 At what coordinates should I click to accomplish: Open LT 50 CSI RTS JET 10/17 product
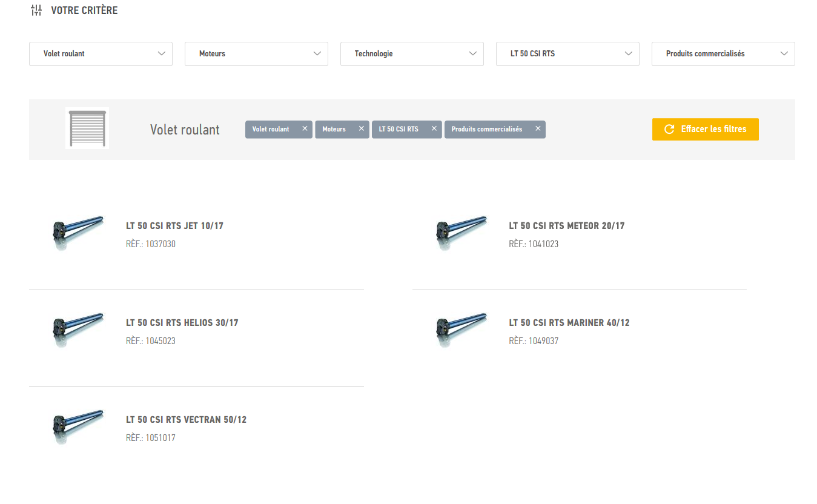(x=174, y=226)
